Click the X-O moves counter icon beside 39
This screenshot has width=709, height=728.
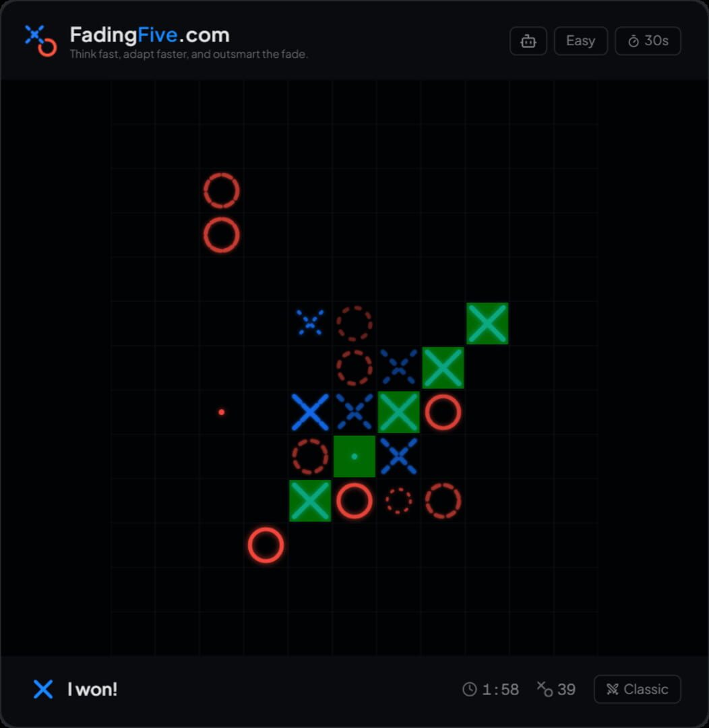[x=544, y=690]
